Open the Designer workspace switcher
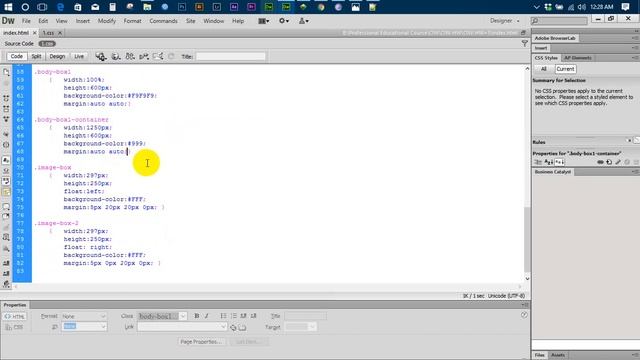640x360 pixels. (505, 21)
